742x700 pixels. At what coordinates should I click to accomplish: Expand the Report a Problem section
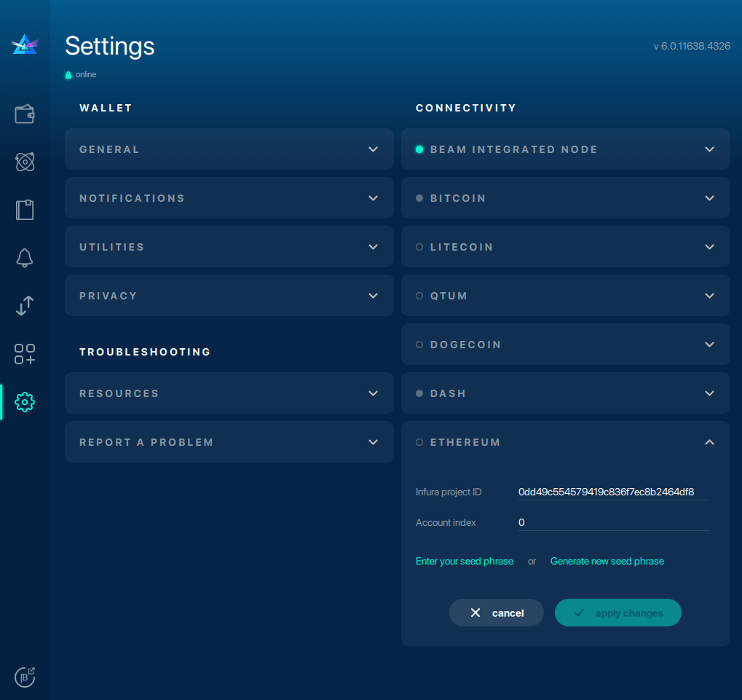point(229,442)
